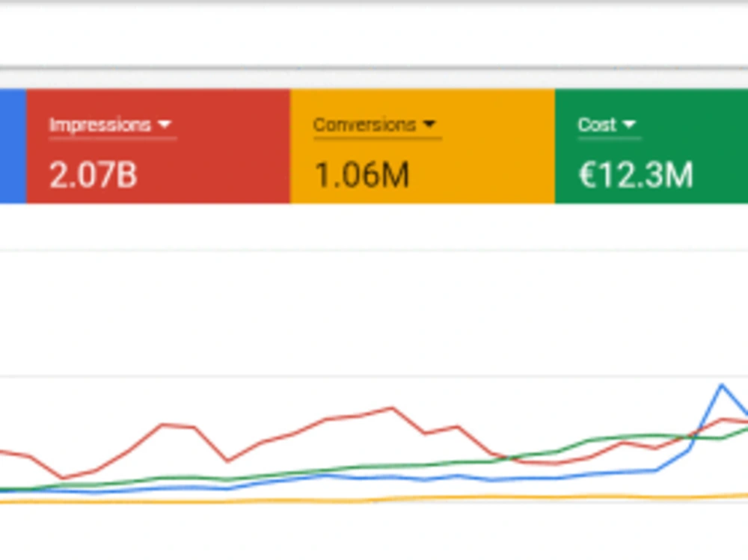
Task: Click the €12.3M cost value
Action: click(635, 175)
